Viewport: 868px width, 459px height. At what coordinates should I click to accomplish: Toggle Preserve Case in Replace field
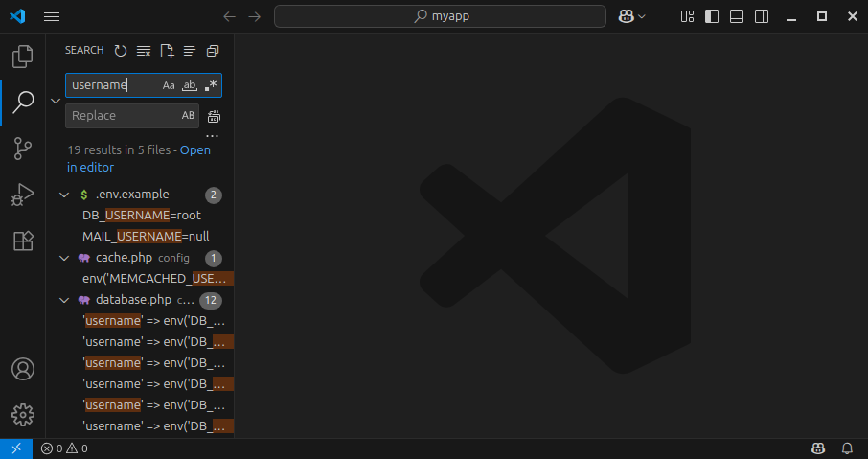pyautogui.click(x=188, y=116)
